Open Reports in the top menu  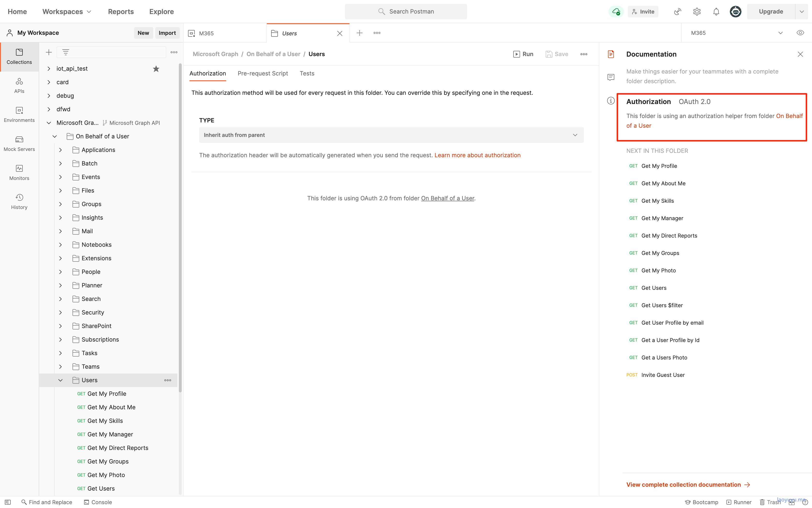coord(121,11)
